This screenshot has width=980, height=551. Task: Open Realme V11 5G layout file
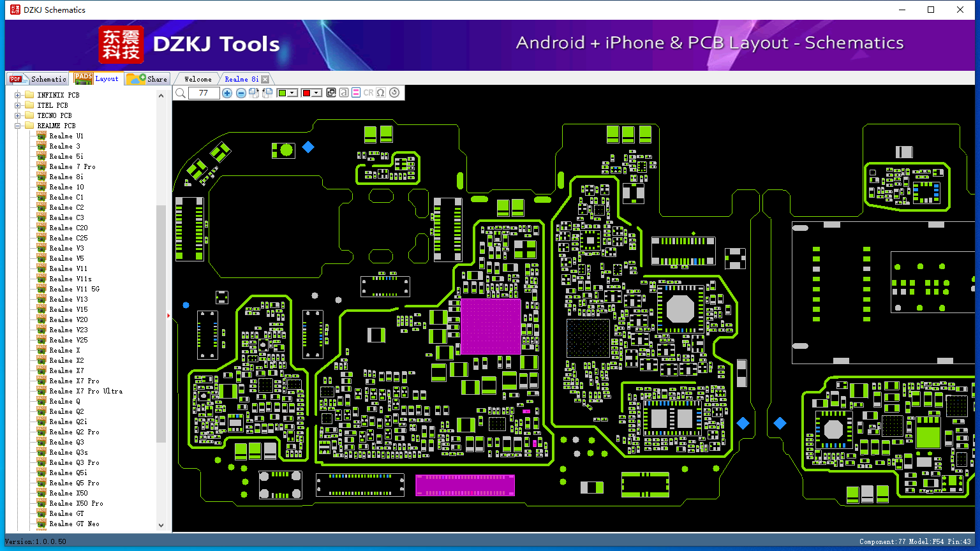tap(74, 289)
